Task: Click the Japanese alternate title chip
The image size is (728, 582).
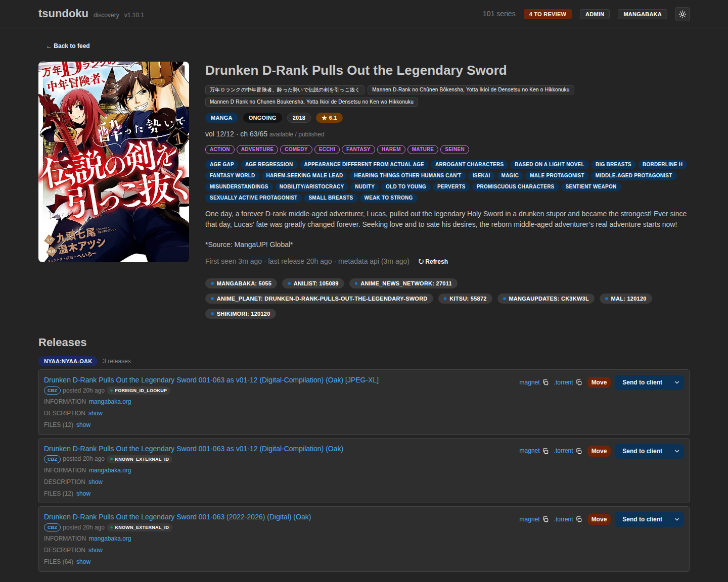Action: coord(284,90)
